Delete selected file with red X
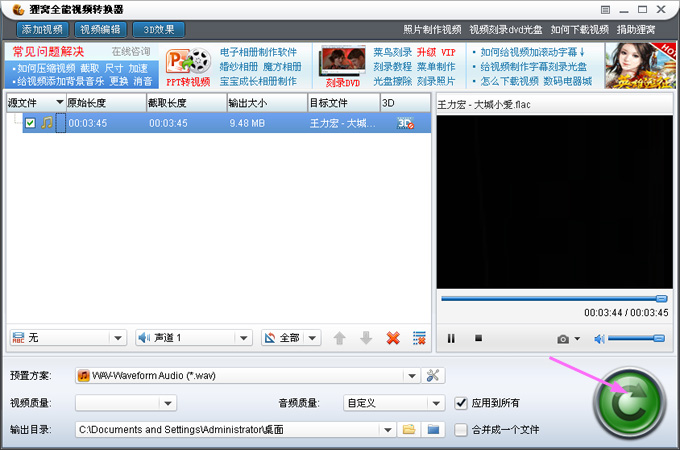Screen dimensions: 680x450 (x=393, y=338)
